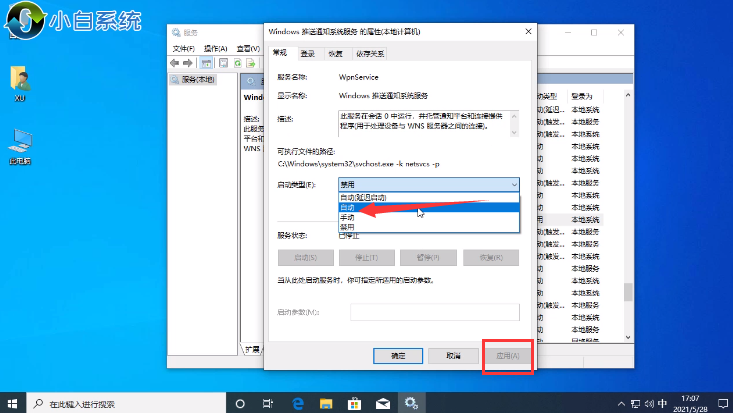Click the Forward arrow in Services toolbar
Screen dimensions: 733x413
point(188,63)
